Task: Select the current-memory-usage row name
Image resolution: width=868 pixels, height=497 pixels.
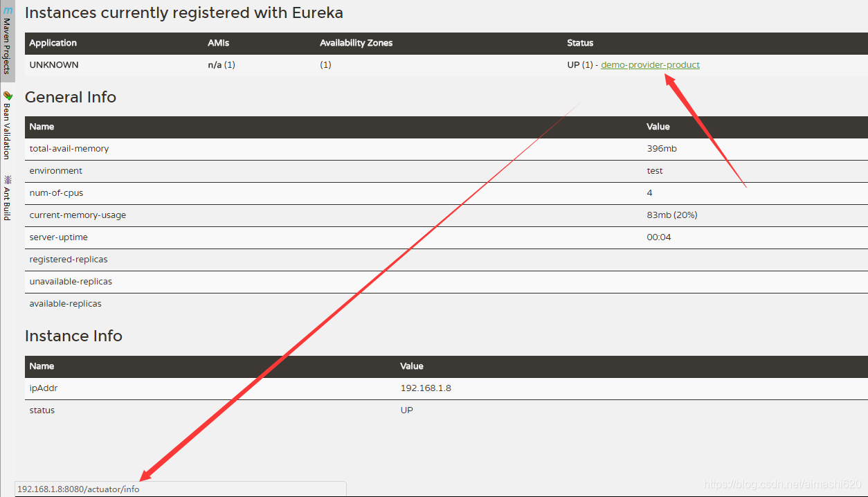Action: pos(78,215)
